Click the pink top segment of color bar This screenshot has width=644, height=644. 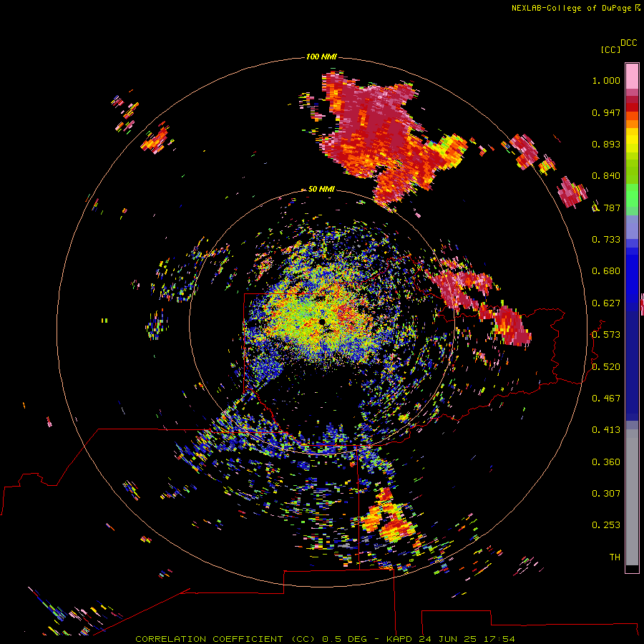coord(632,76)
